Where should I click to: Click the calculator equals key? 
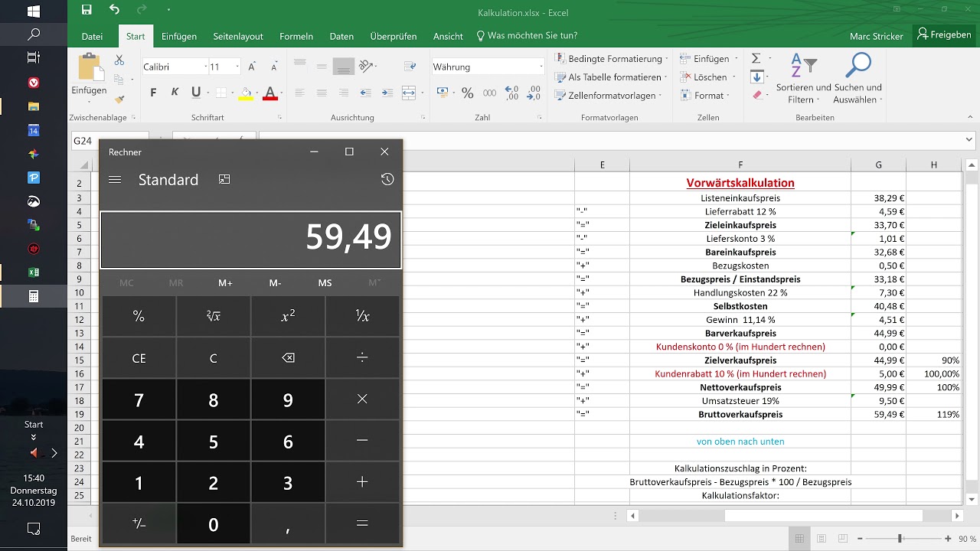pyautogui.click(x=362, y=523)
